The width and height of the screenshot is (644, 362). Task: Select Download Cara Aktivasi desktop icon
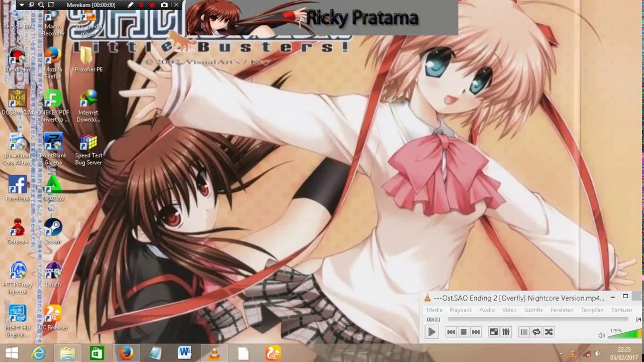[18, 149]
